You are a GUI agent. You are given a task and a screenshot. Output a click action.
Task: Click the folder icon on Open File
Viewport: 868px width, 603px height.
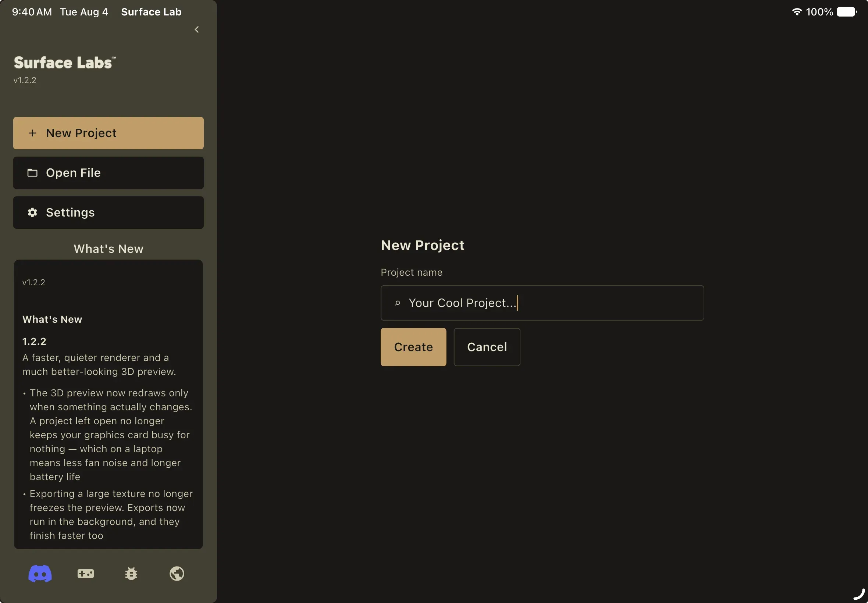32,173
